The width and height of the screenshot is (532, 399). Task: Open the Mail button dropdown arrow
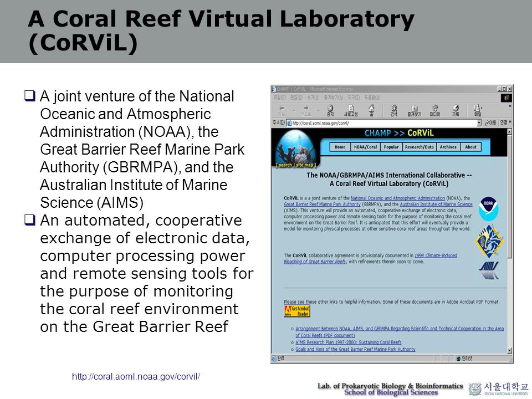pyautogui.click(x=482, y=108)
